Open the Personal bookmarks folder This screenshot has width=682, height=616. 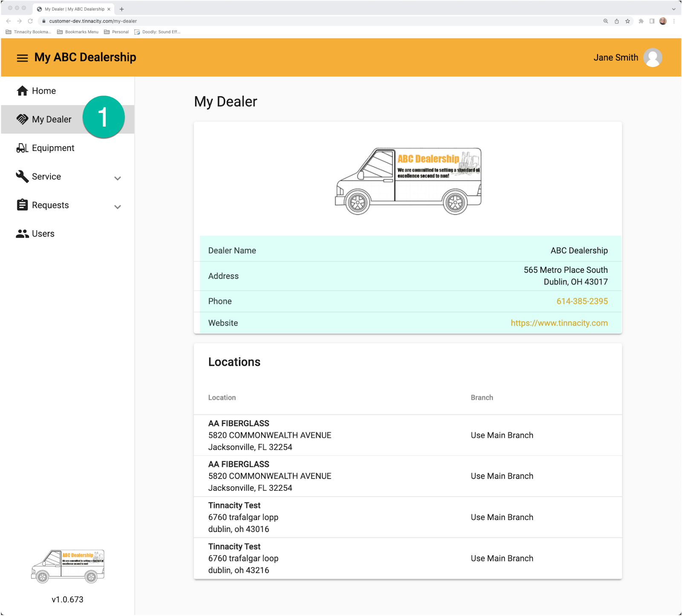click(116, 32)
